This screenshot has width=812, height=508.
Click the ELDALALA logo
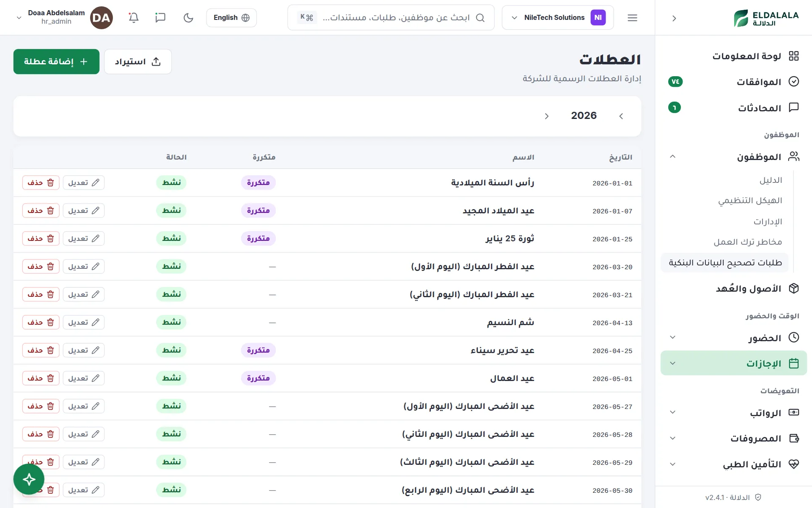coord(766,18)
